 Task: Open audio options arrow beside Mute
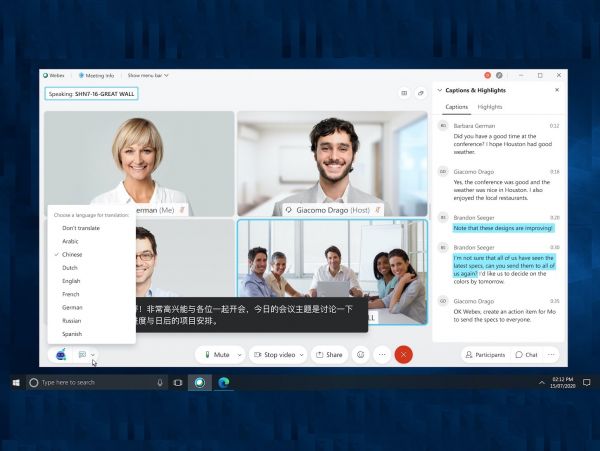point(240,355)
